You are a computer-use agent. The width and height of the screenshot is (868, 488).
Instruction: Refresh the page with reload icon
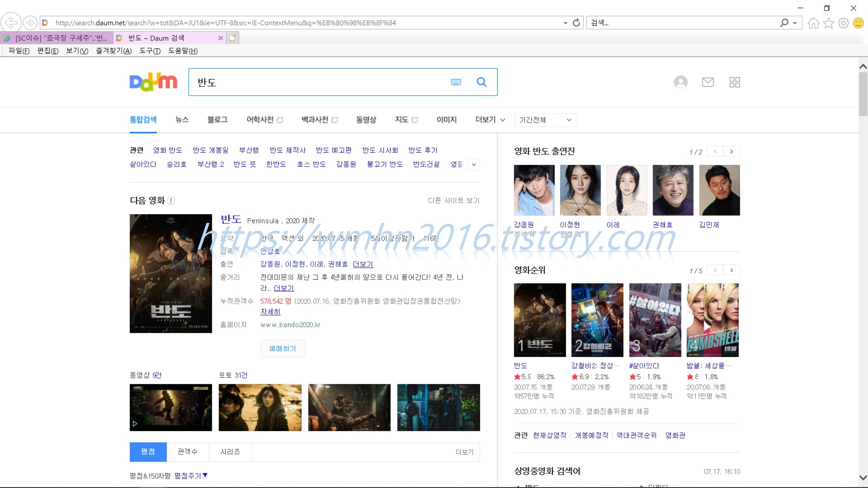coord(576,23)
